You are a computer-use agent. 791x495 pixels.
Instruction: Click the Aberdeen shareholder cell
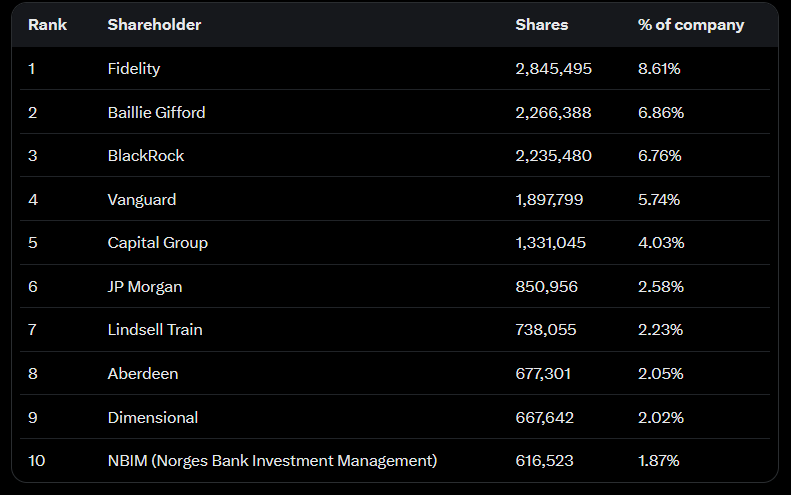pyautogui.click(x=143, y=374)
